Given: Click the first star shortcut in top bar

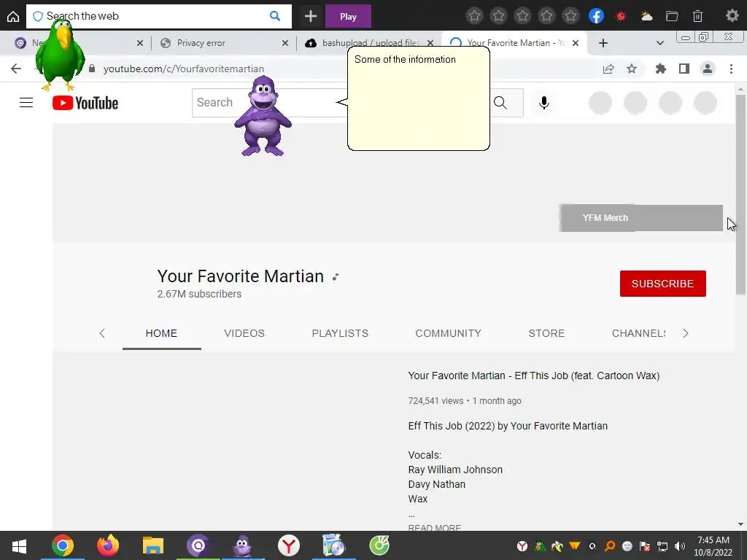Looking at the screenshot, I should 474,16.
